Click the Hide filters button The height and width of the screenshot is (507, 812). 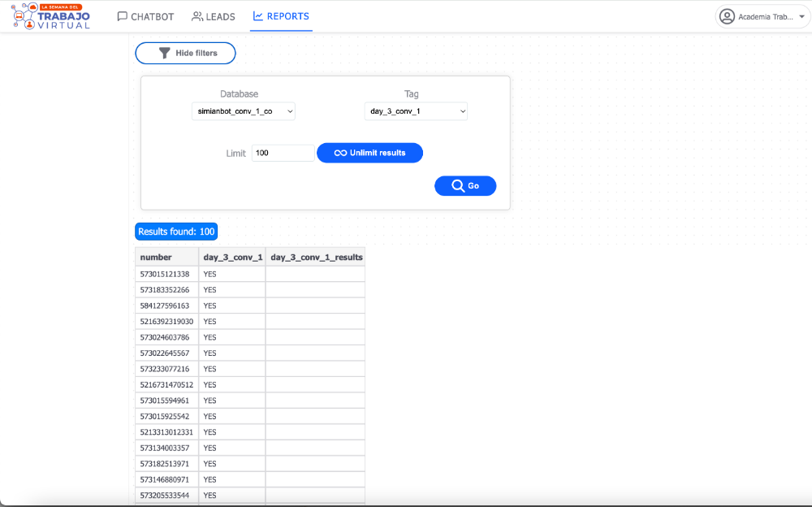[185, 53]
